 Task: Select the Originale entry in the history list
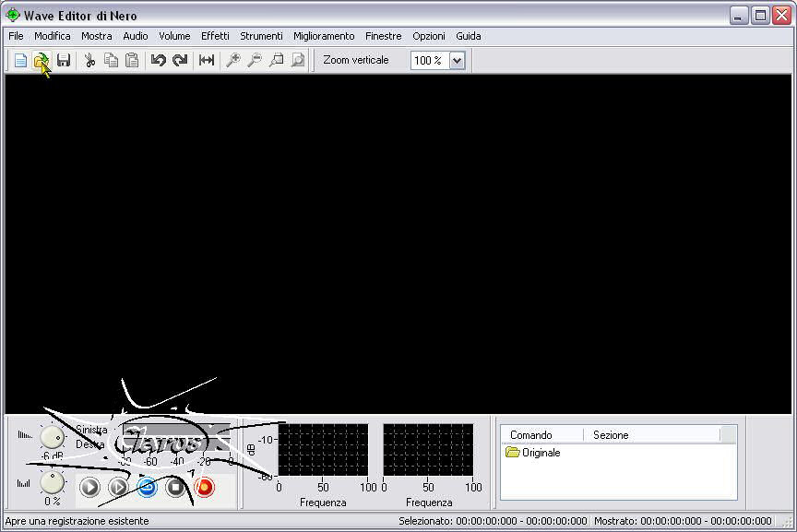[x=541, y=453]
